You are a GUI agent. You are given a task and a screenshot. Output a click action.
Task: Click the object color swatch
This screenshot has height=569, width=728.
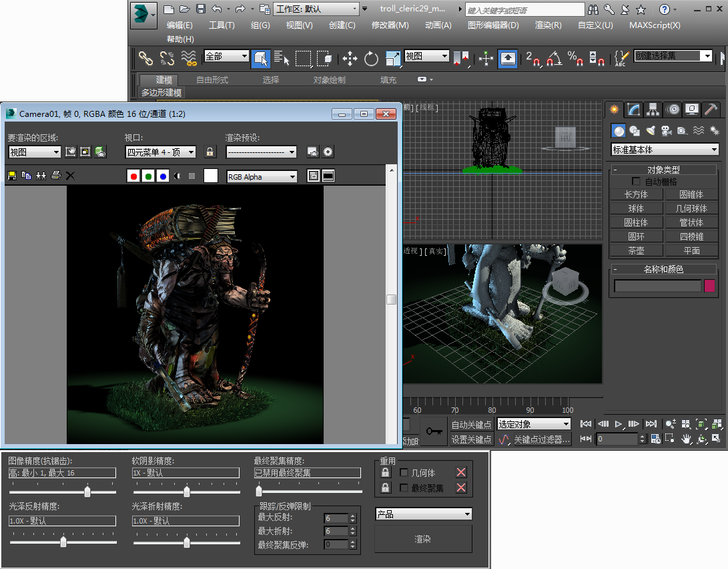[709, 286]
